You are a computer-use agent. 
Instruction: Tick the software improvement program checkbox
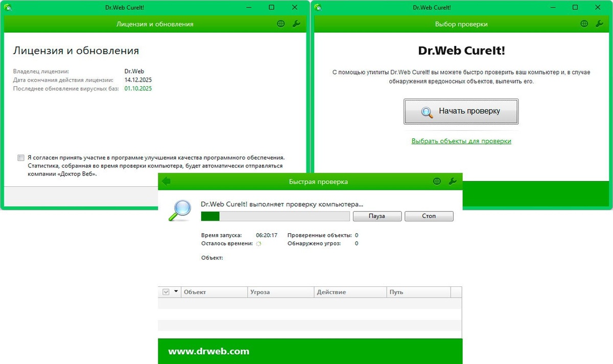20,158
